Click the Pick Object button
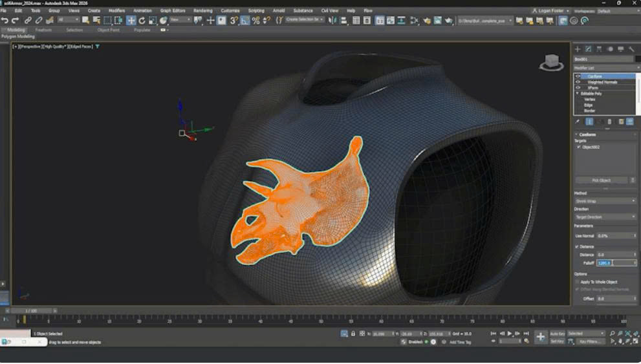 coord(602,180)
